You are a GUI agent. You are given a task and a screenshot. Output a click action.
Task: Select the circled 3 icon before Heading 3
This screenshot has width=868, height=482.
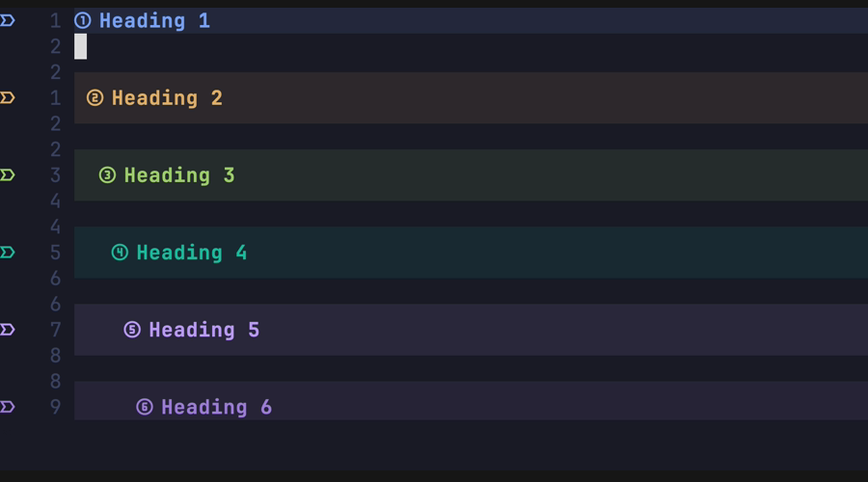pyautogui.click(x=107, y=175)
